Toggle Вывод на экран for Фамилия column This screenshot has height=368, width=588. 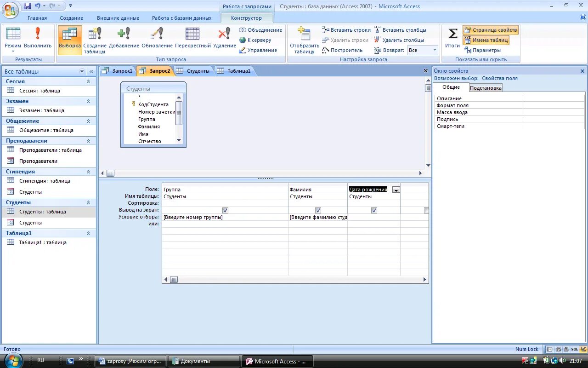tap(318, 210)
